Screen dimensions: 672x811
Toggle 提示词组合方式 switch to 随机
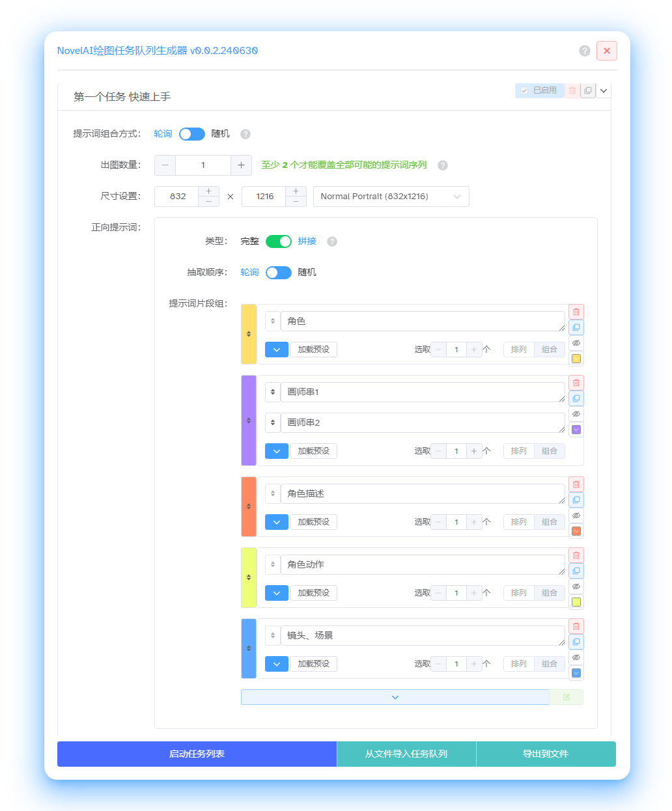[x=192, y=134]
